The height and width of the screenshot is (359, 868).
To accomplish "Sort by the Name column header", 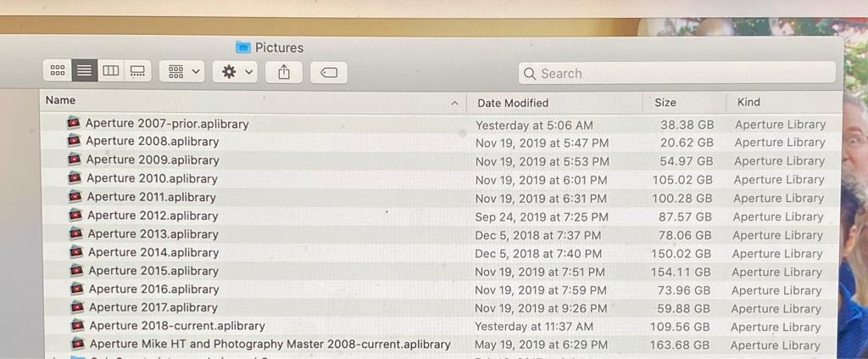I will point(61,100).
